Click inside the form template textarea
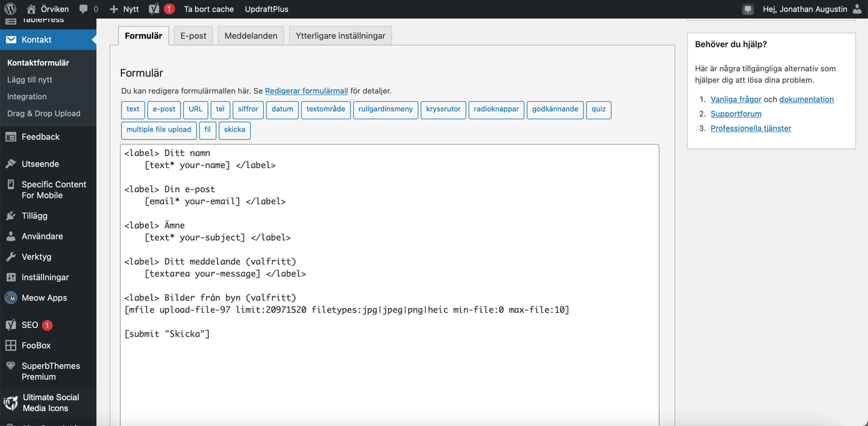 pyautogui.click(x=389, y=285)
